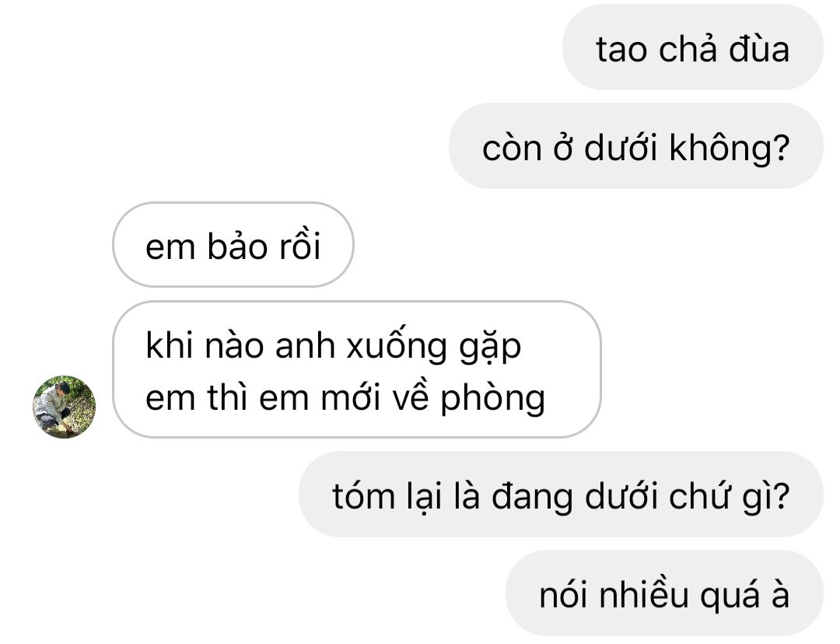Click the word "xuống" in the received message
This screenshot has height=644, width=840.
pyautogui.click(x=397, y=347)
